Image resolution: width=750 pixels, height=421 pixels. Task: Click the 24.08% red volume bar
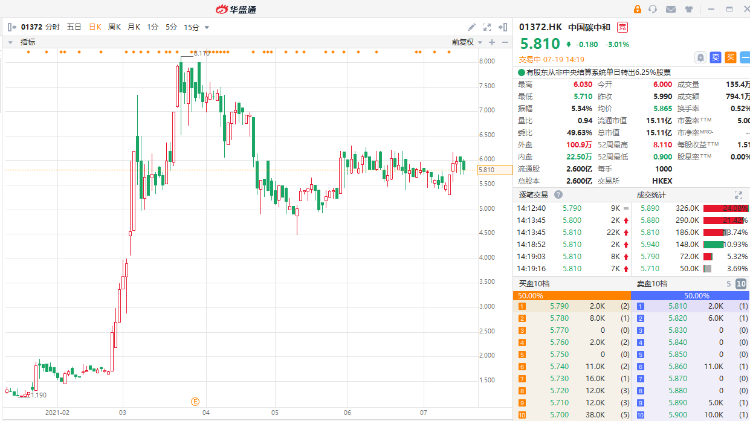[x=726, y=209]
